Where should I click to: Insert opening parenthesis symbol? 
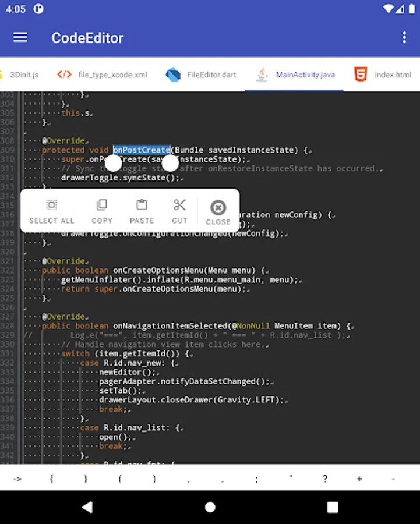(x=120, y=479)
